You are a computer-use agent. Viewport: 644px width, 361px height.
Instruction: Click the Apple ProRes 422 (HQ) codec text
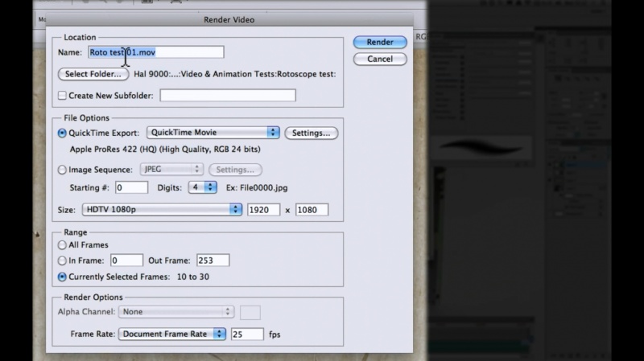tap(165, 150)
